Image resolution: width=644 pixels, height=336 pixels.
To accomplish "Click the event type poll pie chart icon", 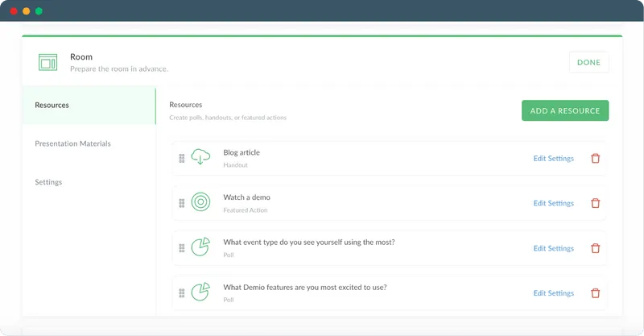I will click(200, 247).
